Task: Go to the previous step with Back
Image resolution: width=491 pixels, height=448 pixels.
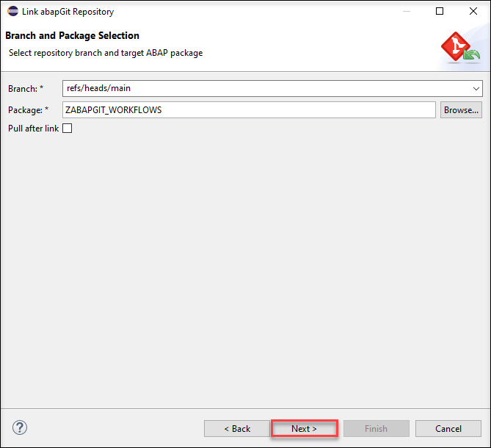Action: pos(237,429)
